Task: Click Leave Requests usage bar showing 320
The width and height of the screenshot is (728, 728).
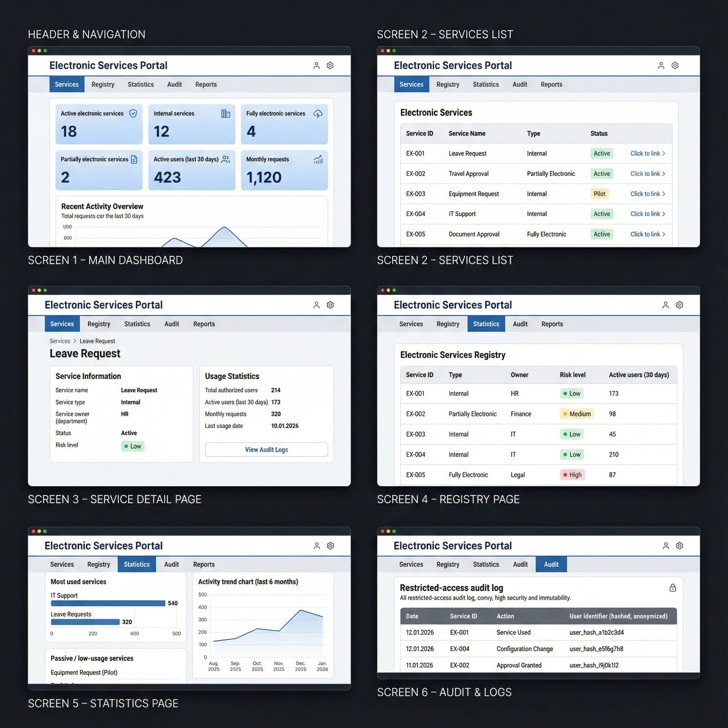Action: tap(85, 622)
